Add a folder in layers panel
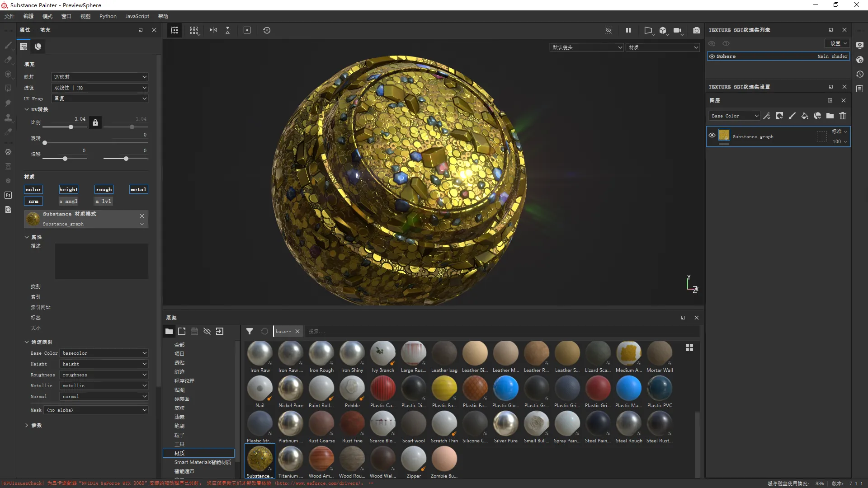 tap(830, 116)
